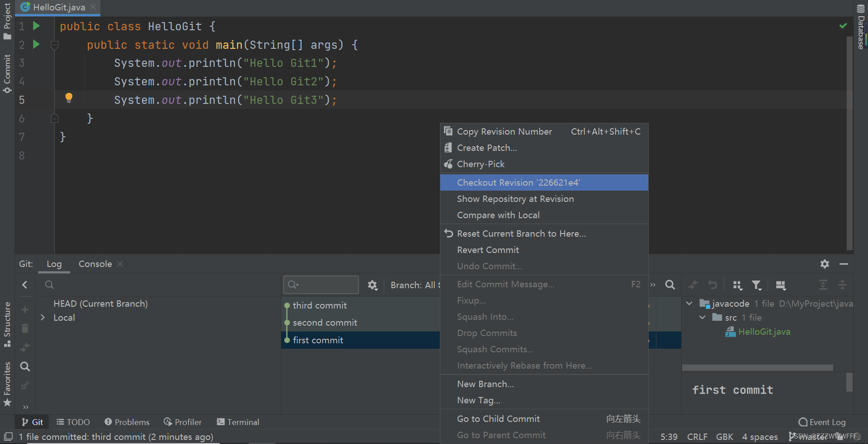
Task: Click CRLF line separator in status bar
Action: click(x=697, y=437)
